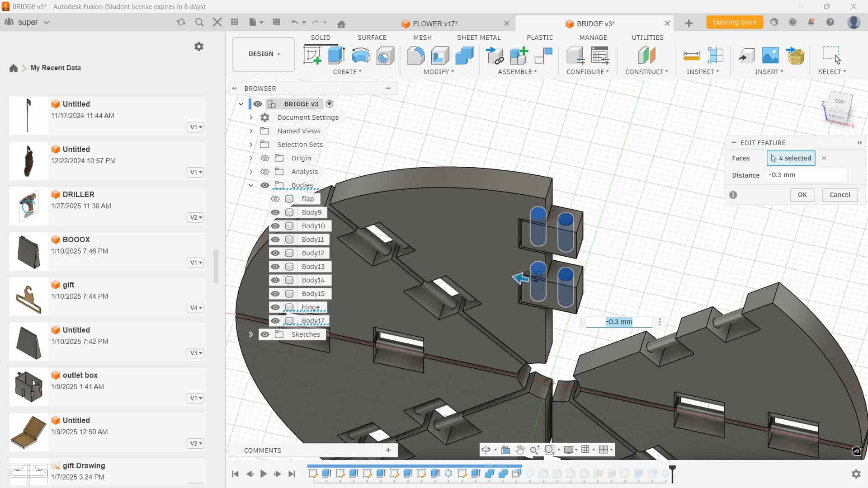Click the Distance input field in the dialog
Viewport: 868px width, 488px height.
click(x=806, y=175)
